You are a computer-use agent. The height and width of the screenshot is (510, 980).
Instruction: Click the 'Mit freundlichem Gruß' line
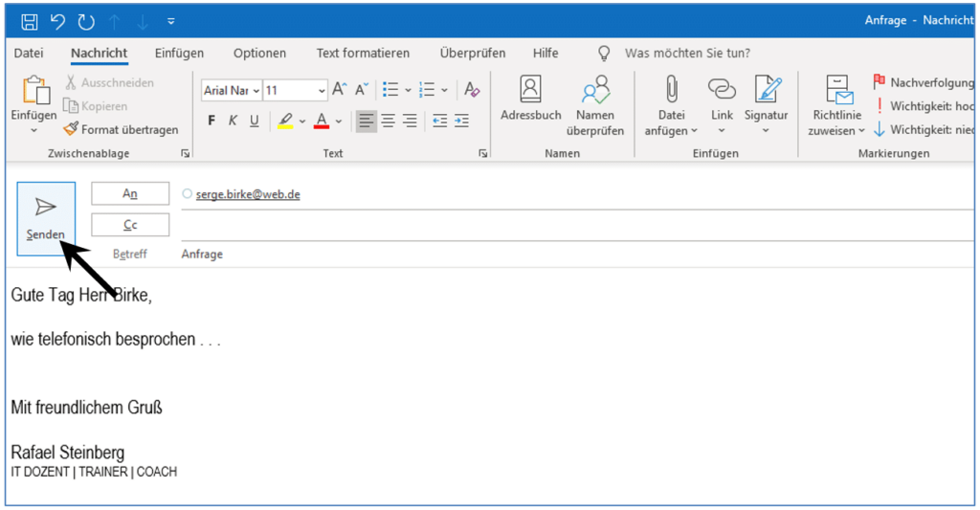pyautogui.click(x=87, y=408)
